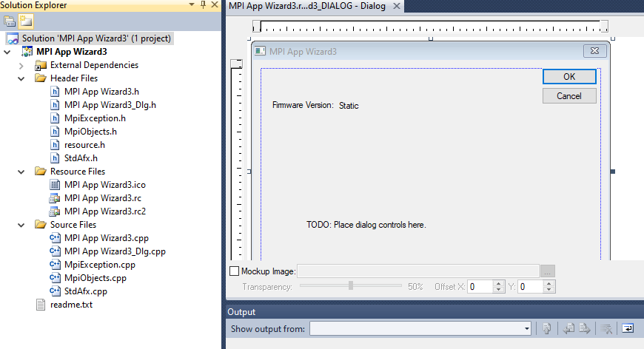
Task: Select the MpiException.h file name
Action: [x=95, y=118]
